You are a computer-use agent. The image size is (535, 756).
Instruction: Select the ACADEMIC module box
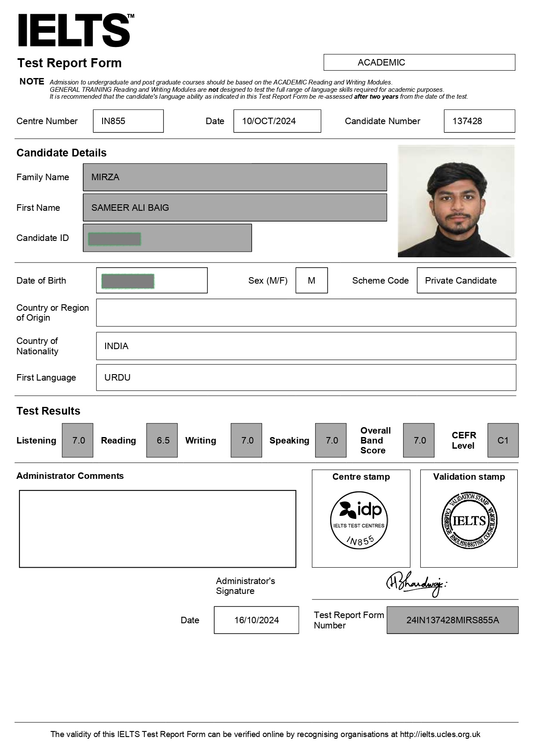[419, 62]
